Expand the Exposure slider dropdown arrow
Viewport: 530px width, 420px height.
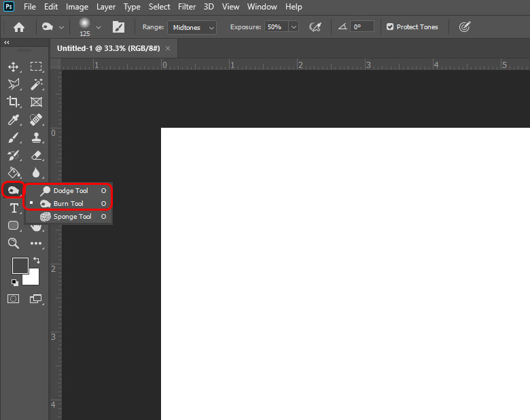[x=294, y=27]
